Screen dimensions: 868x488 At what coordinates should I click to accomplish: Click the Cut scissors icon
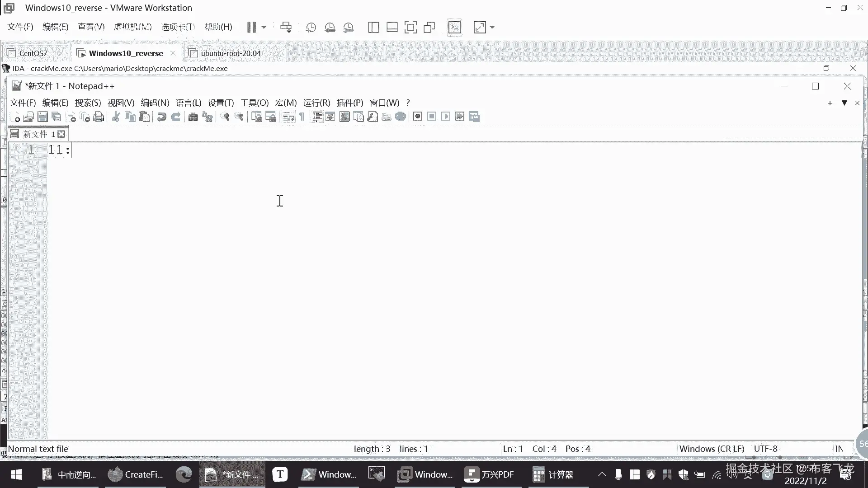[x=116, y=117]
